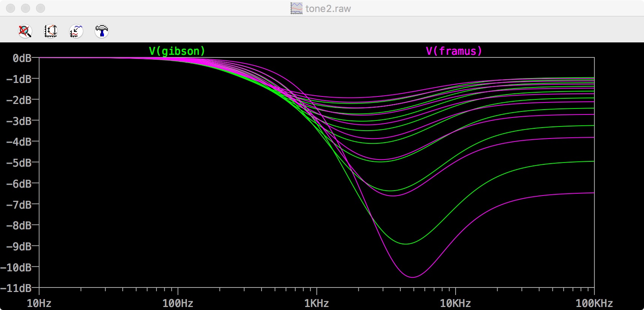
Task: Close the tone2.raw window
Action: pyautogui.click(x=11, y=8)
